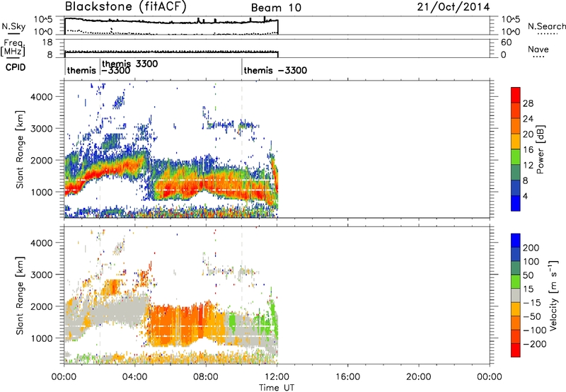The height and width of the screenshot is (392, 566).
Task: Click the "-15" velocity colorbar value
Action: [x=532, y=302]
